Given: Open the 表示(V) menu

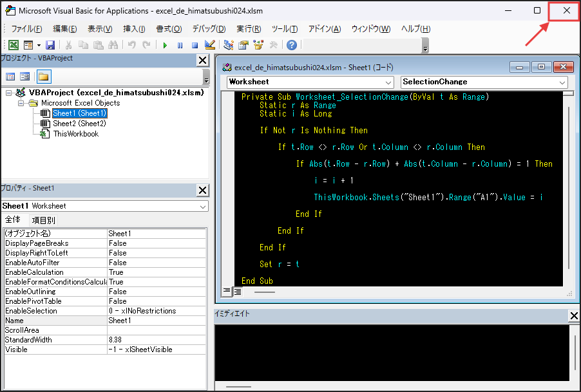Looking at the screenshot, I should [x=100, y=29].
